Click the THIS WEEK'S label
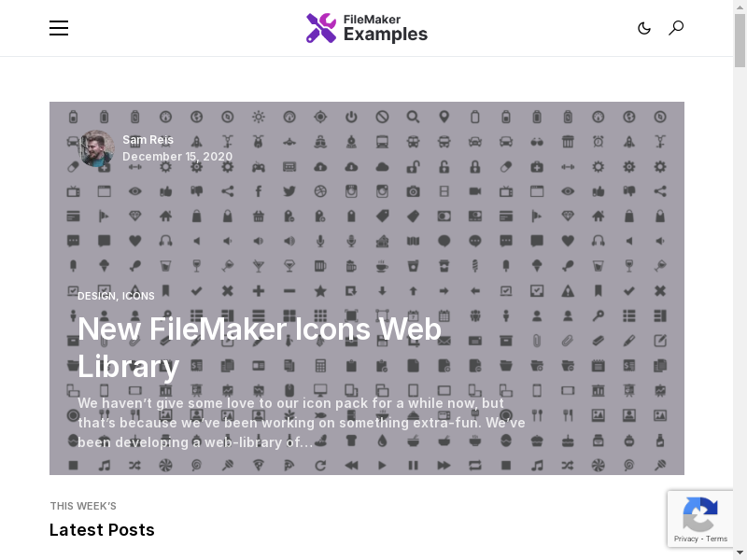The height and width of the screenshot is (560, 747). 83,506
